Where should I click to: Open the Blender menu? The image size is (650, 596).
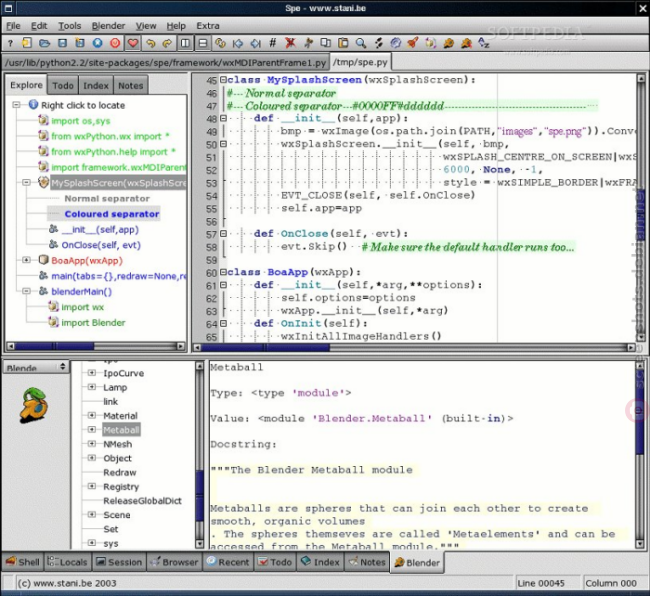click(x=108, y=26)
